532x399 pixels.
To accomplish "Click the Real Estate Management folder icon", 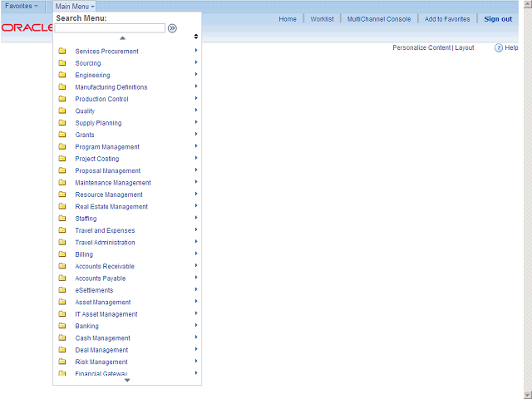I will 62,206.
